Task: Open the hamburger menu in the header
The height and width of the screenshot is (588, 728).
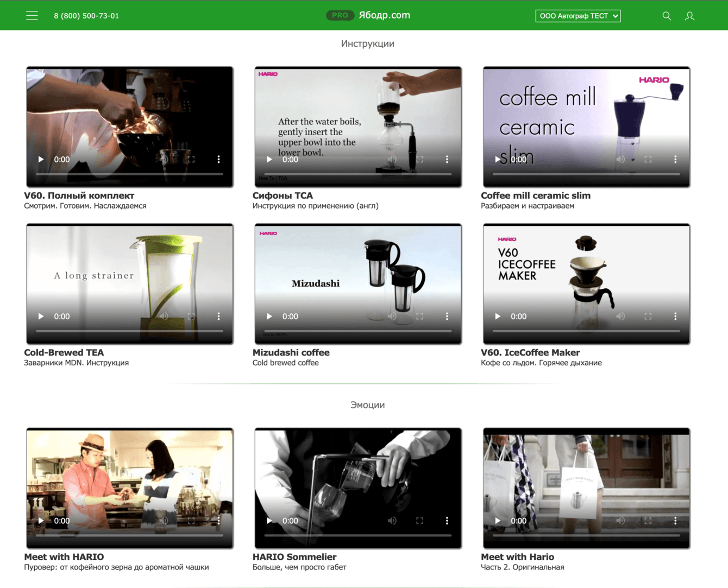Action: click(32, 16)
